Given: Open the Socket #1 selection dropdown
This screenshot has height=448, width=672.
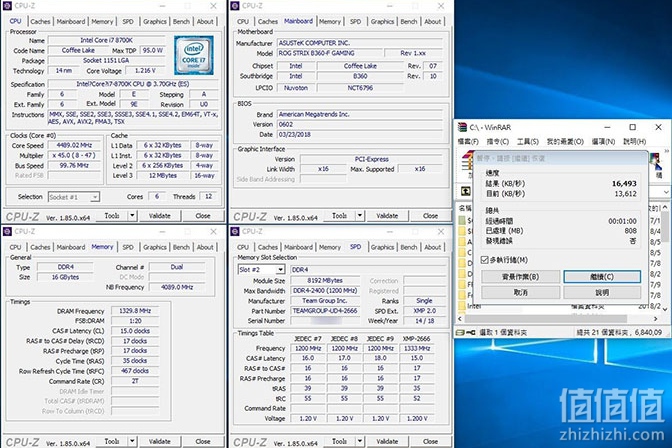Looking at the screenshot, I should (95, 197).
